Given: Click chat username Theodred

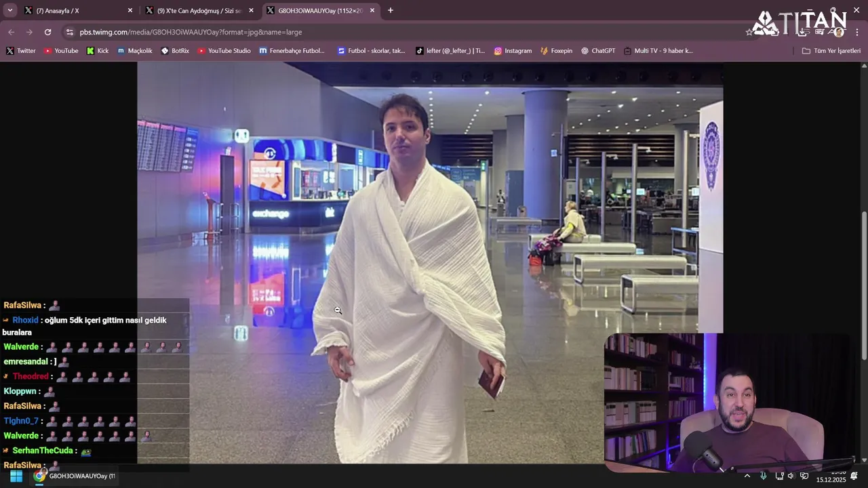Looking at the screenshot, I should coord(31,376).
